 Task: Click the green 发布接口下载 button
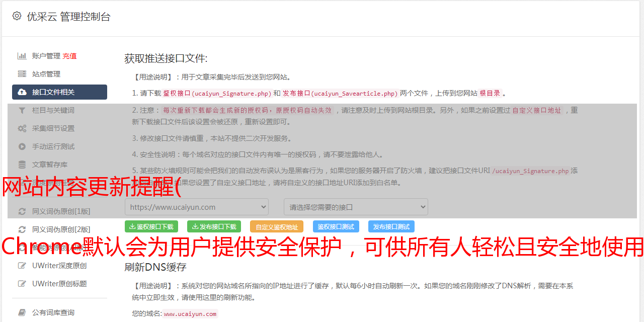[x=214, y=226]
